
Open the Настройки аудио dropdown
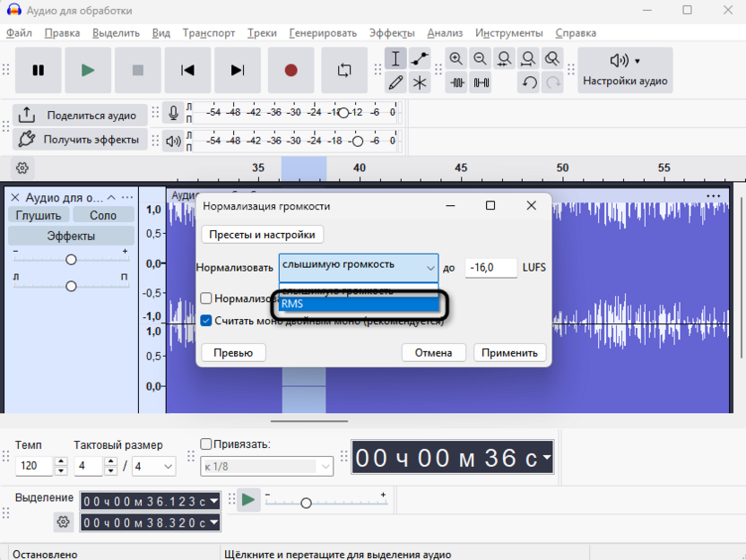tap(625, 70)
